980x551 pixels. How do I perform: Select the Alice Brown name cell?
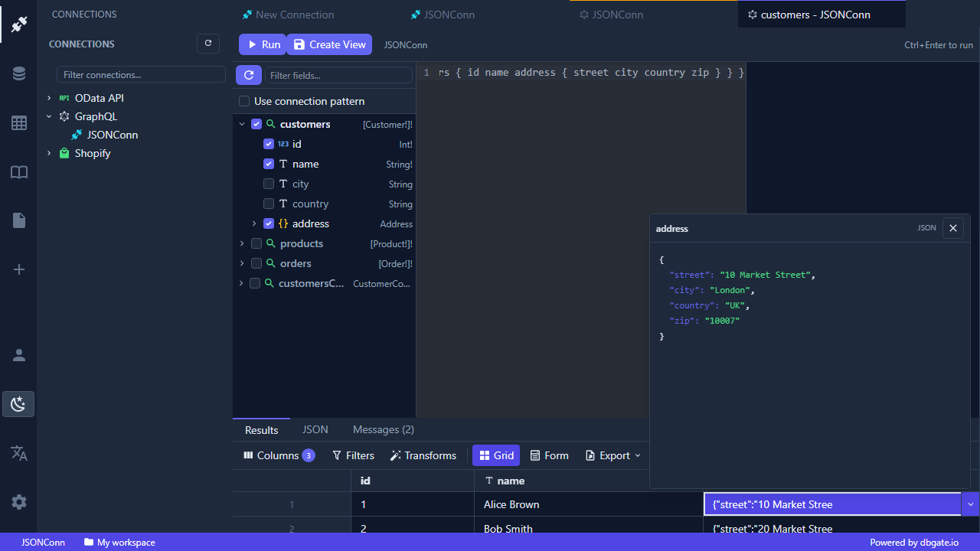coord(588,504)
